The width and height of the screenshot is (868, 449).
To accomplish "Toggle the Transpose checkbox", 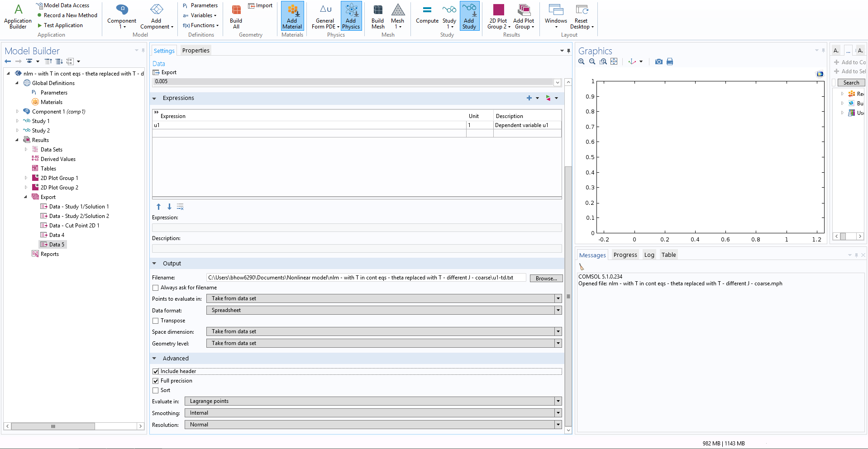I will [156, 321].
